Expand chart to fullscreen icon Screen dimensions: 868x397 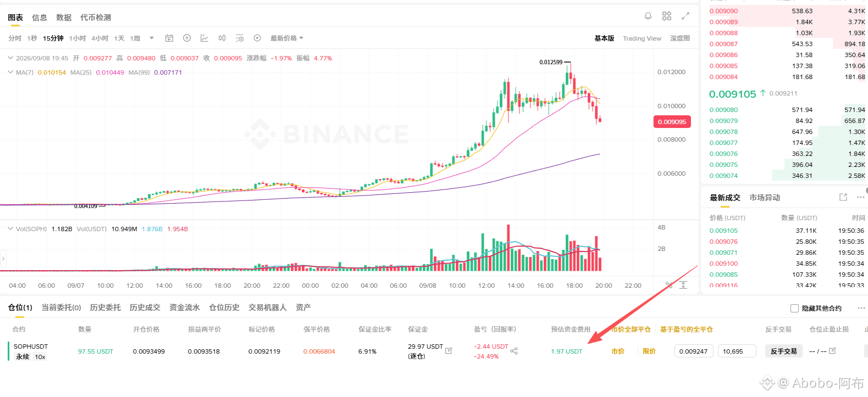[x=685, y=16]
